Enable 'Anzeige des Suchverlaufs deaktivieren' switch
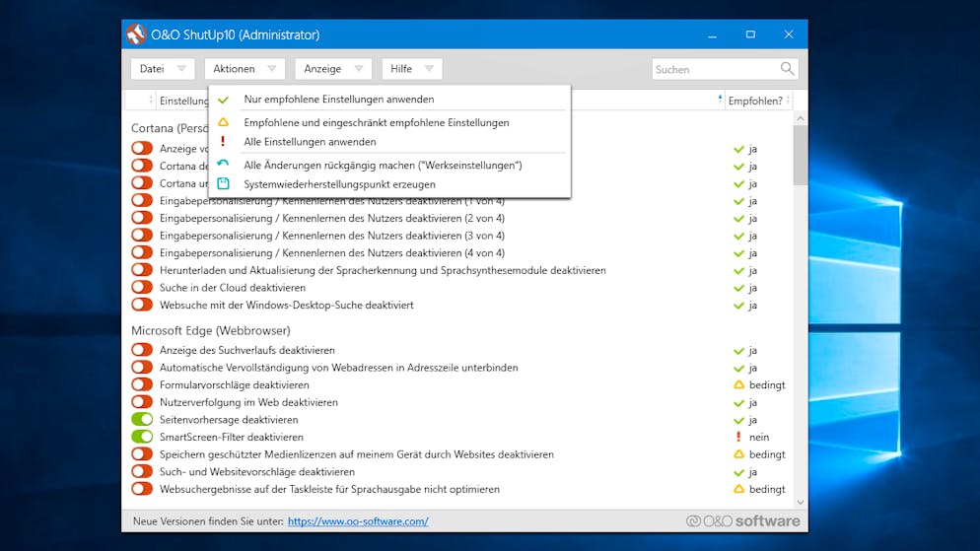Image resolution: width=980 pixels, height=551 pixels. [x=142, y=350]
